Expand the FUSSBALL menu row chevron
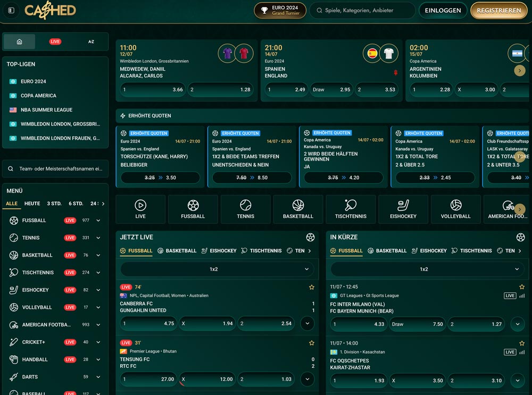Screen dimensions: 532x395 pos(98,221)
